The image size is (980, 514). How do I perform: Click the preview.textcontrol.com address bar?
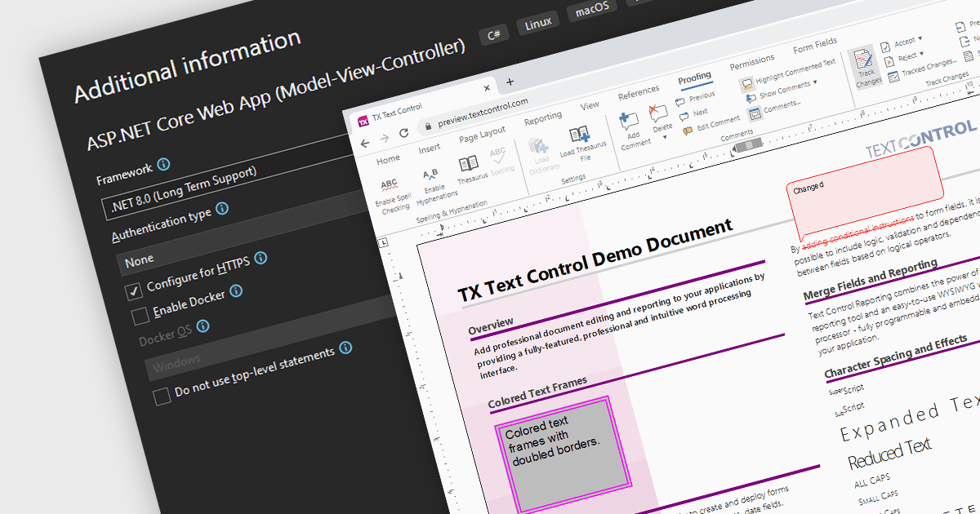(482, 112)
